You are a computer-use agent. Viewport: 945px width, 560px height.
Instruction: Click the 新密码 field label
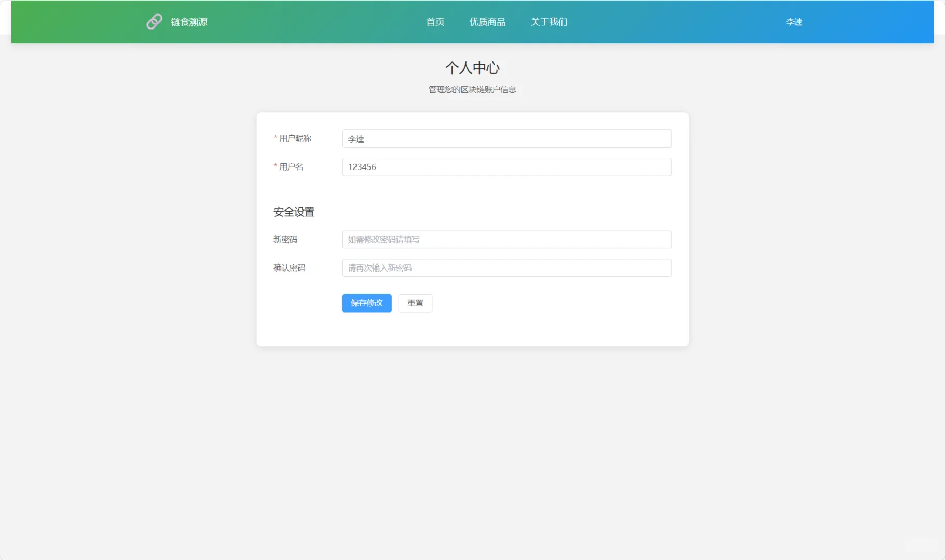285,240
